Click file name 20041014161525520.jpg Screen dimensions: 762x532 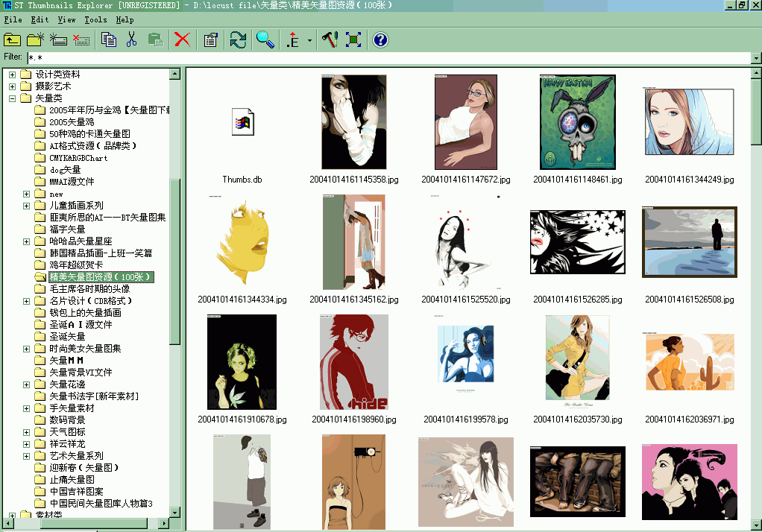465,300
